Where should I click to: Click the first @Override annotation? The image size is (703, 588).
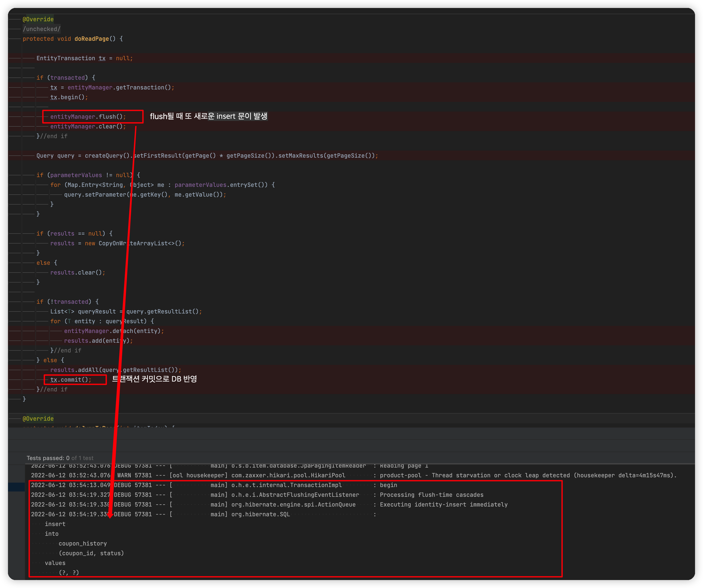pos(38,19)
